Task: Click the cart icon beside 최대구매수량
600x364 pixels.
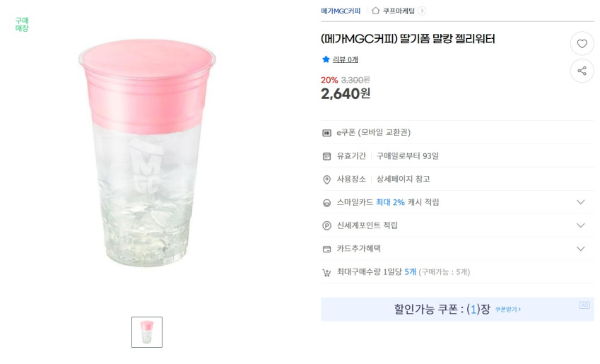Action: 327,272
